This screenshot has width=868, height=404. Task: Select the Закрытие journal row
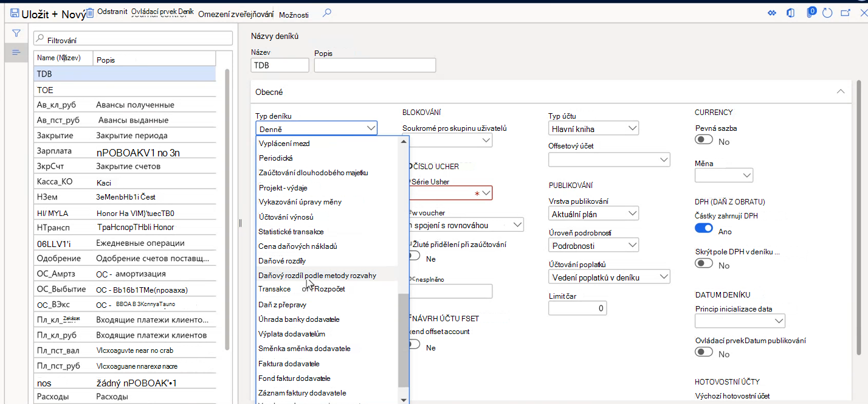pos(125,135)
